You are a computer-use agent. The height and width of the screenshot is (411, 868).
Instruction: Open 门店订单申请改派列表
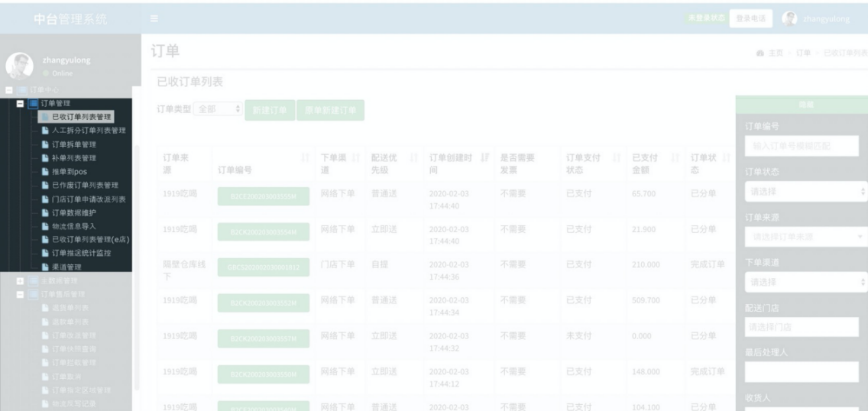[x=89, y=199]
